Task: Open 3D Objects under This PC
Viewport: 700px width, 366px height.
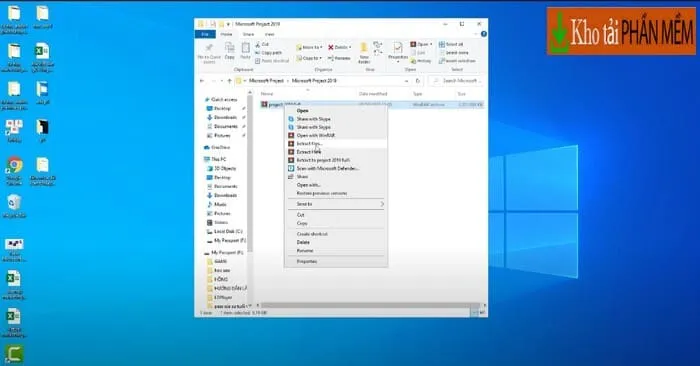Action: pos(222,169)
